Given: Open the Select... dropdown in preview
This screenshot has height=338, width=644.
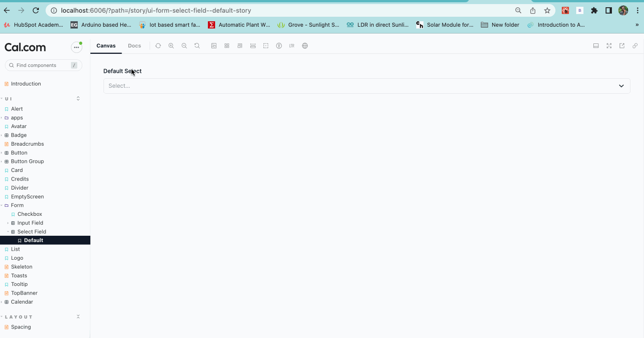Looking at the screenshot, I should (x=366, y=86).
